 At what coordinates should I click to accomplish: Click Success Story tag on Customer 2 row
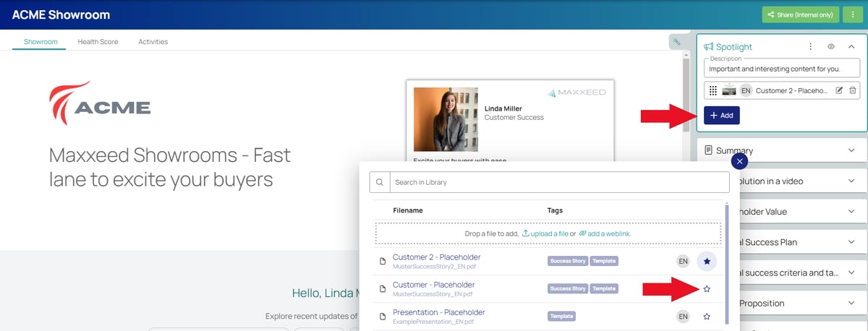[568, 261]
